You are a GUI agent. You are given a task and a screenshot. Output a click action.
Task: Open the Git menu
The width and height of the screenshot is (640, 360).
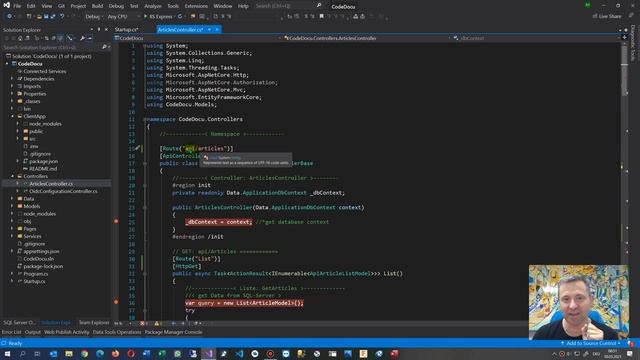tap(61, 6)
